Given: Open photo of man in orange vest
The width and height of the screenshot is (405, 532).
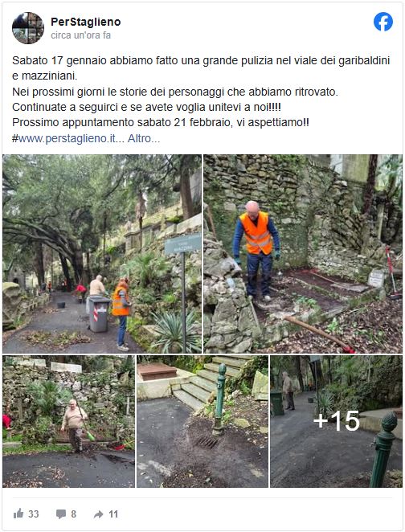Looking at the screenshot, I should pos(303,254).
